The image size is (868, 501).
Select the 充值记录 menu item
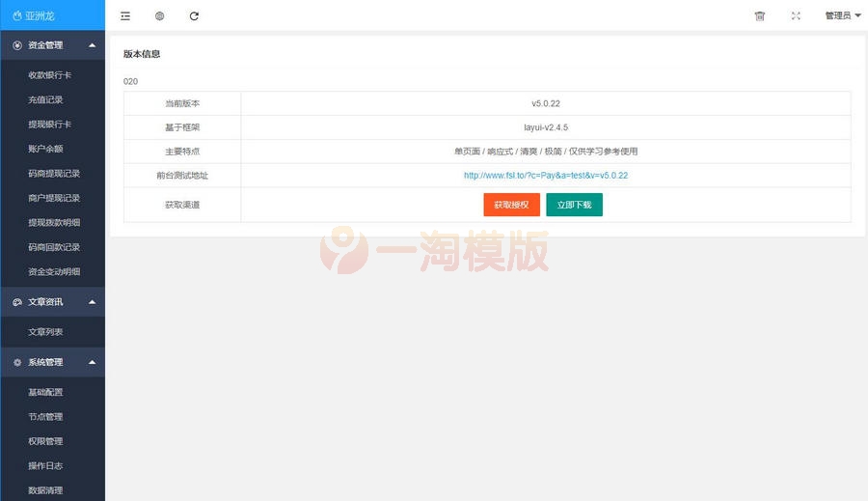coord(45,99)
